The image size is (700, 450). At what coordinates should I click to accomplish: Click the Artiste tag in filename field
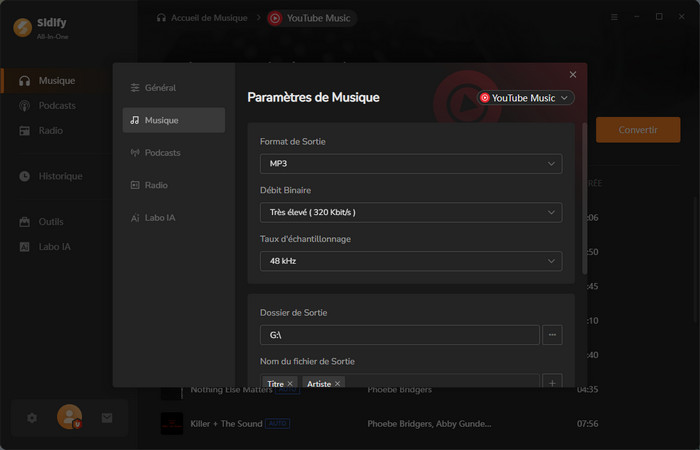pyautogui.click(x=319, y=384)
